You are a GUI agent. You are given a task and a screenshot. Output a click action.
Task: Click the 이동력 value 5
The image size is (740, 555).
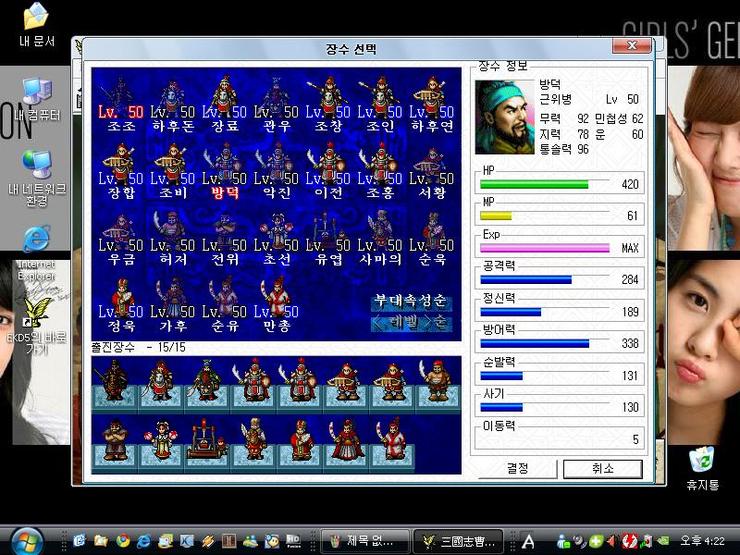(x=636, y=439)
